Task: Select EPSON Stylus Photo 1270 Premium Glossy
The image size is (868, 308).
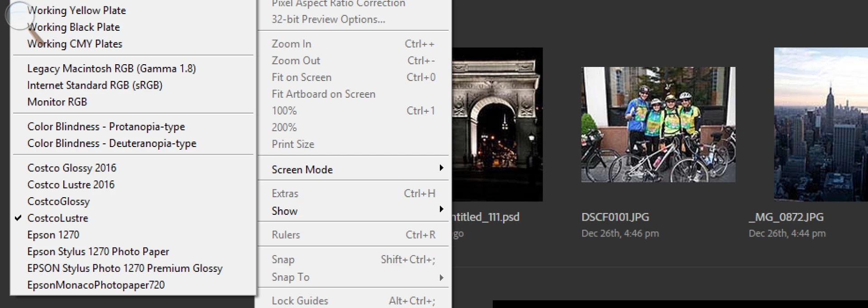Action: [x=133, y=268]
